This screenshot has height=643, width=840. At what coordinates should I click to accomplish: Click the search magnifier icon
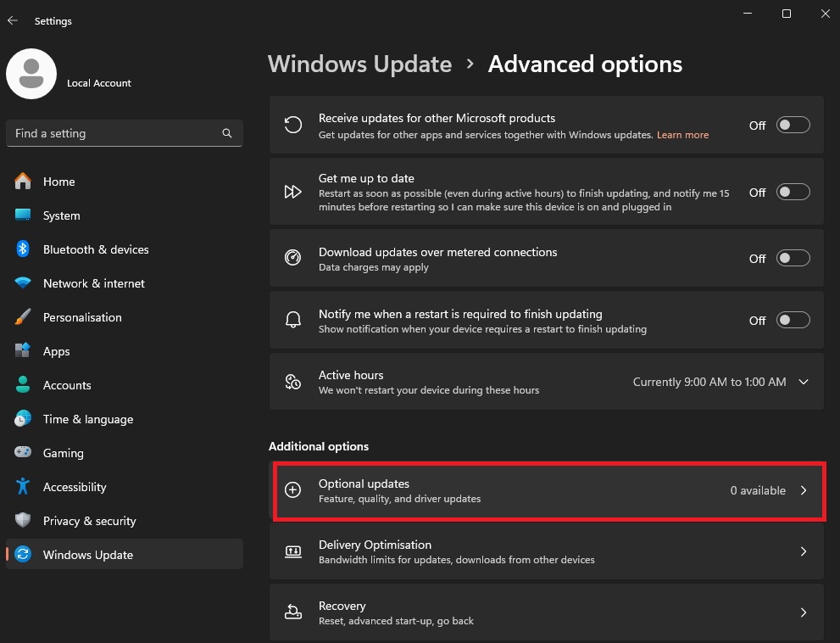(227, 133)
